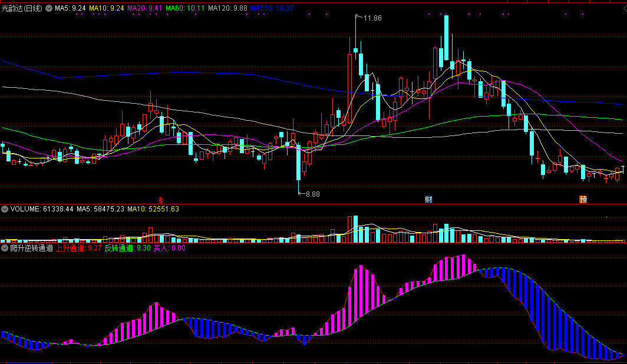
Task: Select the blue MA250 label
Action: click(272, 8)
